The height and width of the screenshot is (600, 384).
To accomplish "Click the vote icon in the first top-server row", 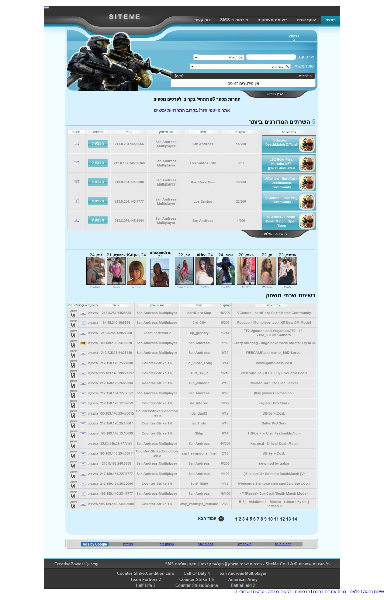I will [76, 144].
